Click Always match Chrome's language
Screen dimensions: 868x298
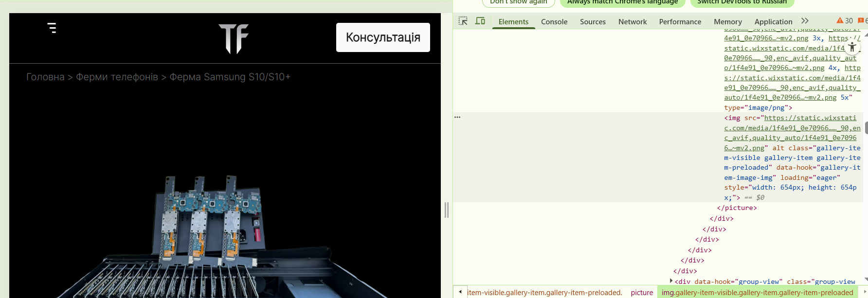622,2
